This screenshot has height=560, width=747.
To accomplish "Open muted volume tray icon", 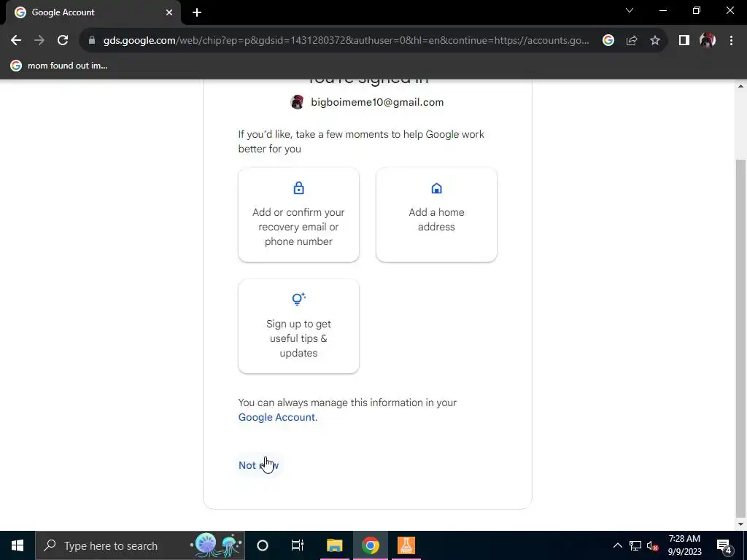I will coord(652,545).
